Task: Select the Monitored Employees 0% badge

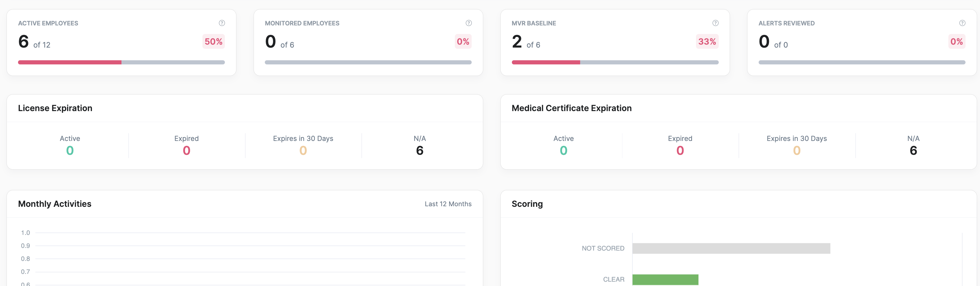Action: pos(463,41)
